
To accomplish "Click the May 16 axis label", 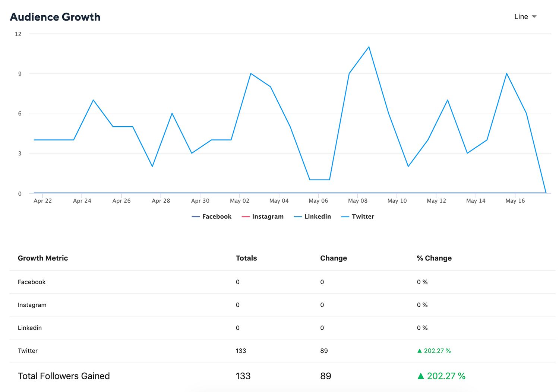I will click(515, 201).
